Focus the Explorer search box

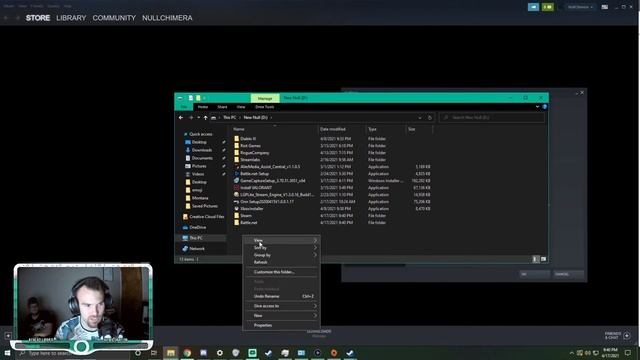coord(491,118)
